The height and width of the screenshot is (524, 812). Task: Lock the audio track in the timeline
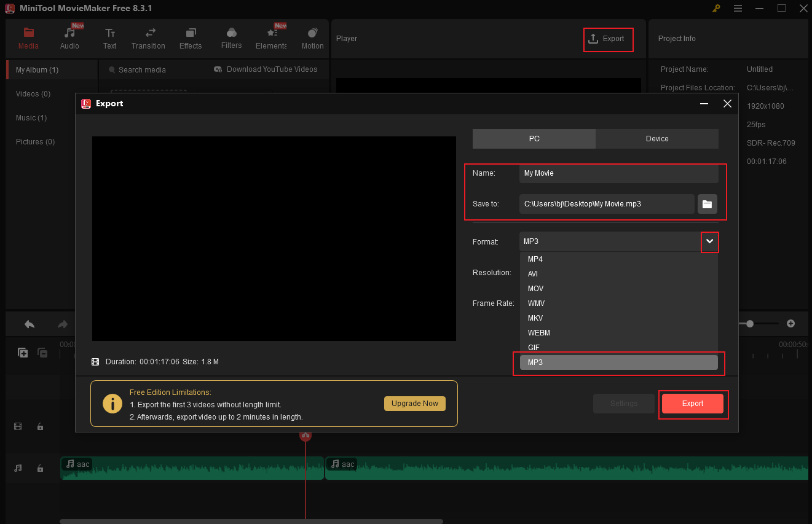click(40, 467)
